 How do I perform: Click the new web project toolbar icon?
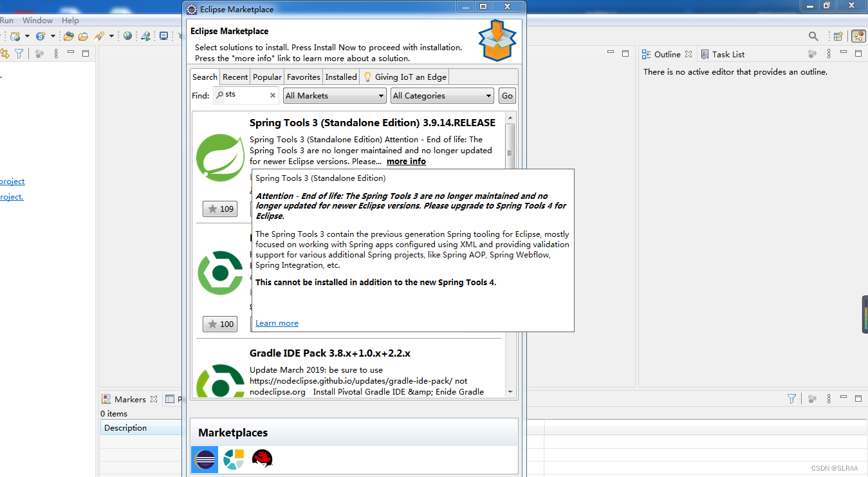pyautogui.click(x=15, y=36)
